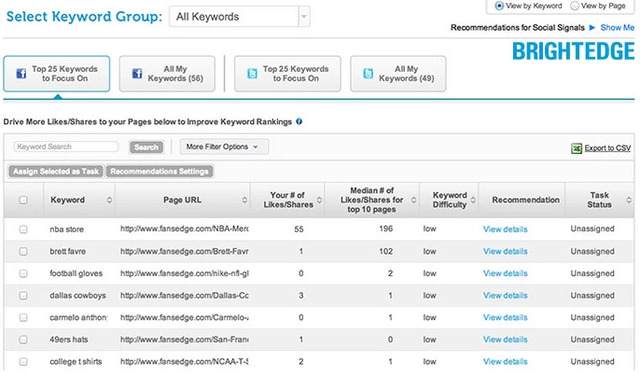640x375 pixels.
Task: Open Recommendations Settings button
Action: tap(160, 171)
